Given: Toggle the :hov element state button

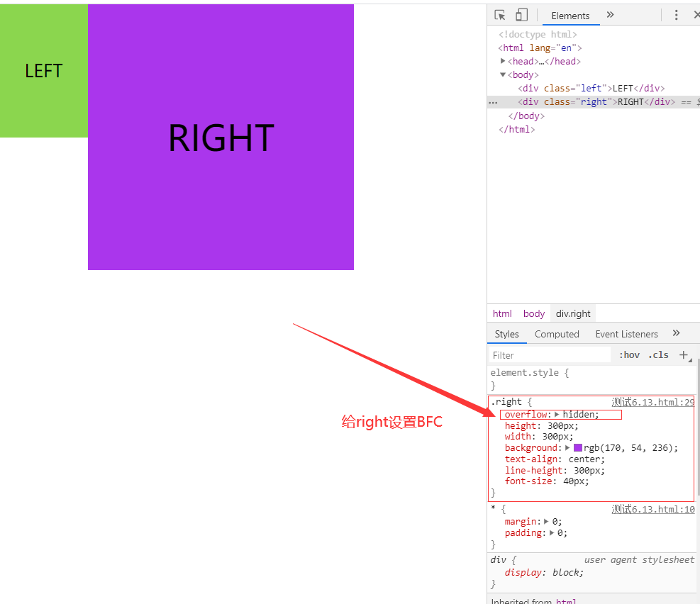Looking at the screenshot, I should coord(629,355).
